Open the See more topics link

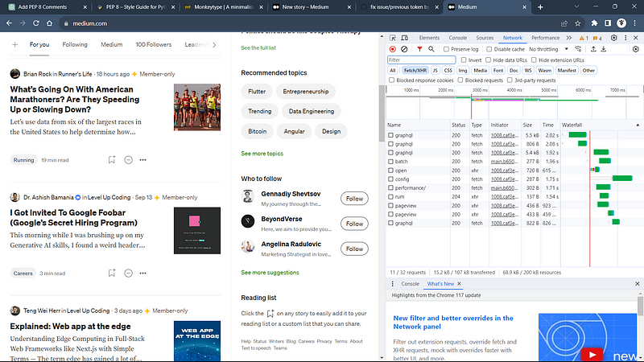[262, 154]
